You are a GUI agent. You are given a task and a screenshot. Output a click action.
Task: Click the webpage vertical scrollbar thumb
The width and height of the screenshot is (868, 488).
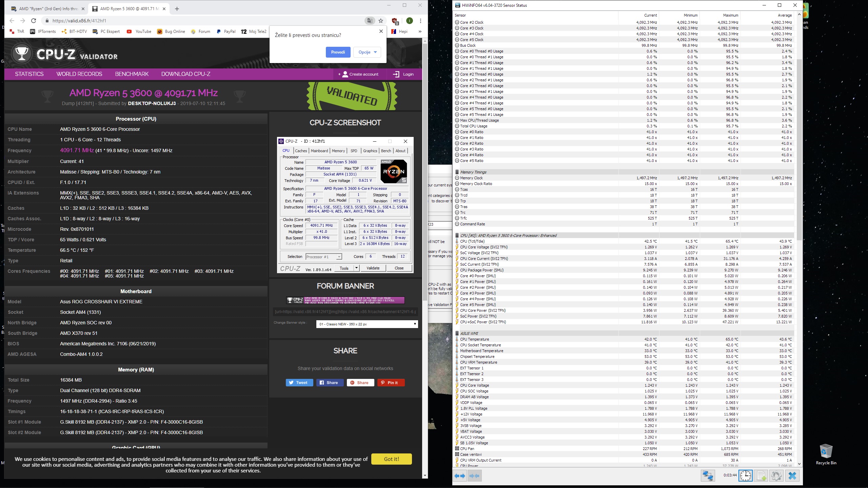point(425,172)
